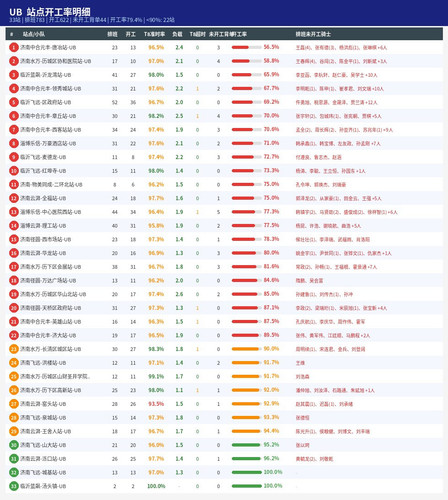Screen dimensions: 448x500
Task: Select the rank 19 circle badge
Action: pyautogui.click(x=14, y=294)
